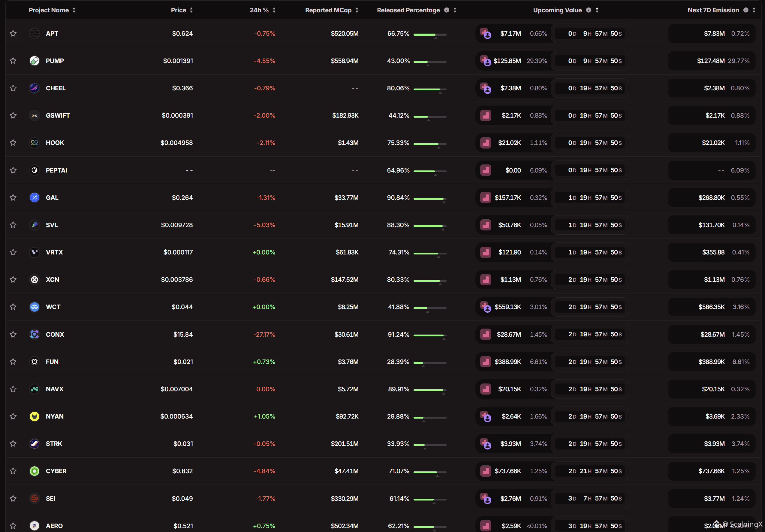Sort by 24h % using its arrows
The height and width of the screenshot is (532, 765).
[274, 10]
